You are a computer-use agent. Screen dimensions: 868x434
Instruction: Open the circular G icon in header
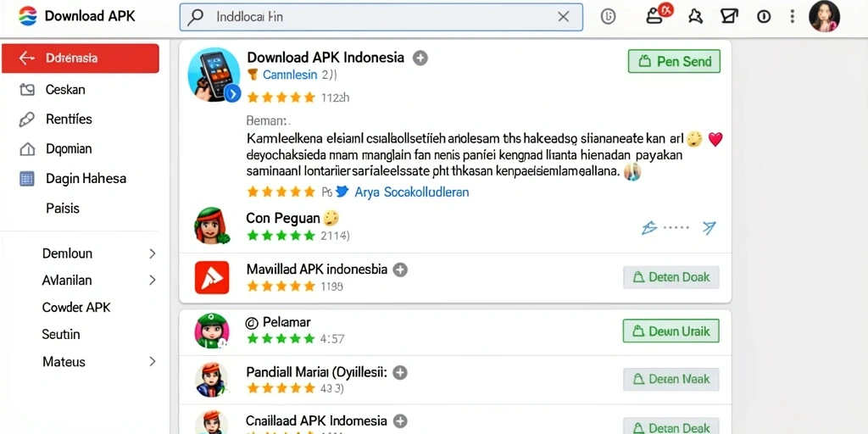(x=608, y=17)
